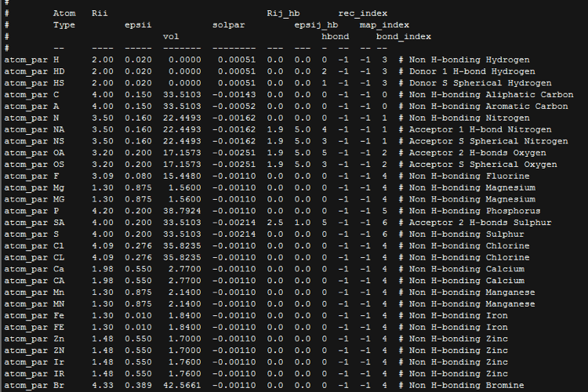Image resolution: width=588 pixels, height=392 pixels.
Task: Click the epsii value '0.080' for F
Action: click(138, 176)
